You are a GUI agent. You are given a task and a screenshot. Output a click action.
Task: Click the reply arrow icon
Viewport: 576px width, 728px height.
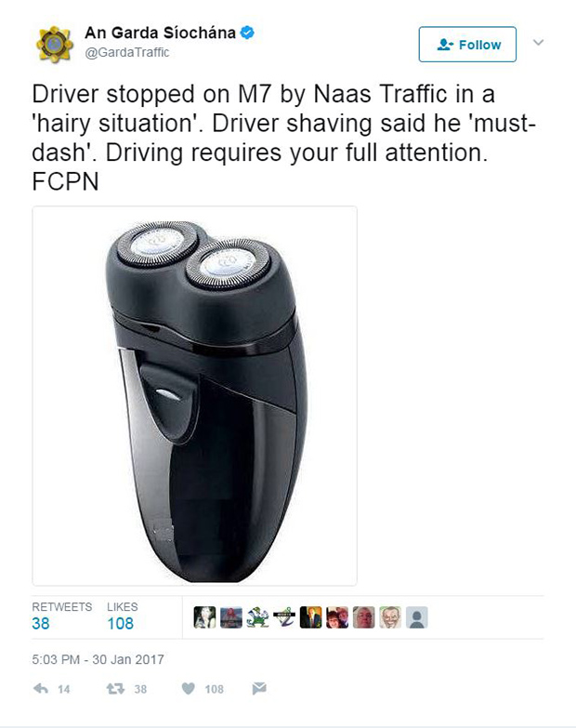point(41,689)
